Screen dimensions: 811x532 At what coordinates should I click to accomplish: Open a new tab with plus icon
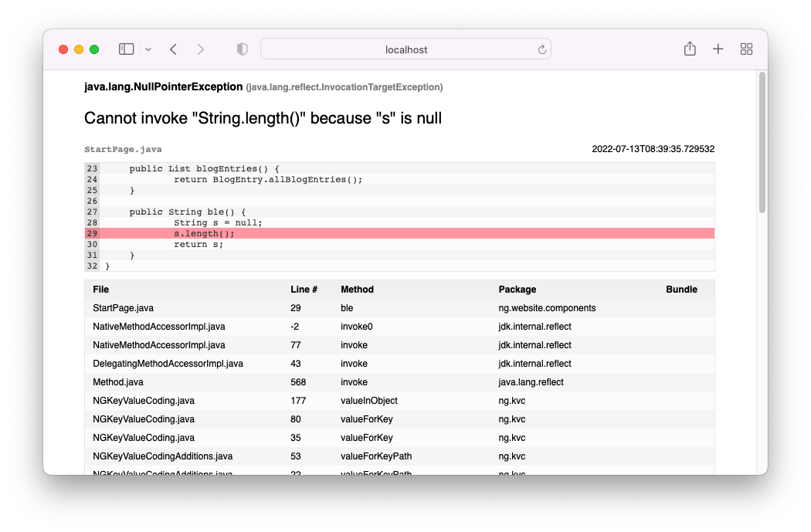pos(718,49)
